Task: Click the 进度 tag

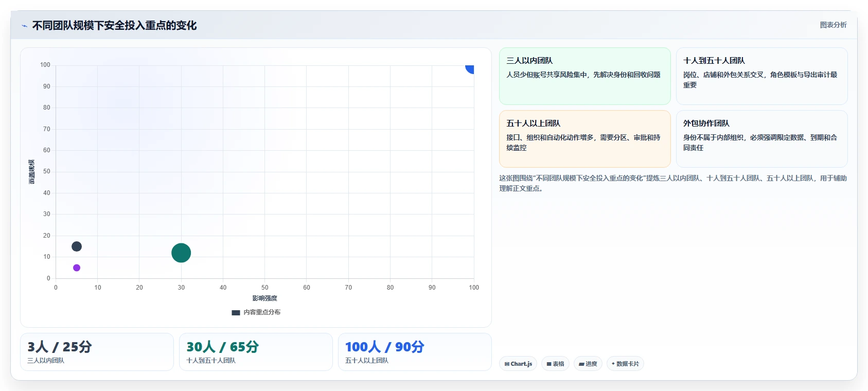Action: tap(588, 364)
